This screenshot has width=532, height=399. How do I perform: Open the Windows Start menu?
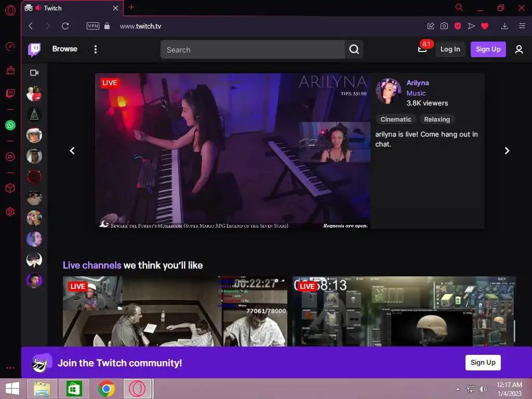click(12, 389)
